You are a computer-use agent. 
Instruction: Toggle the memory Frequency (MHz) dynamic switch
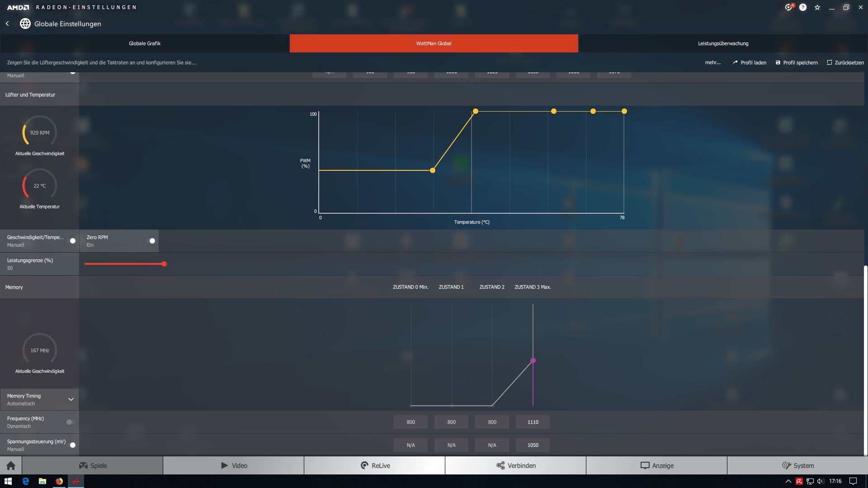71,422
